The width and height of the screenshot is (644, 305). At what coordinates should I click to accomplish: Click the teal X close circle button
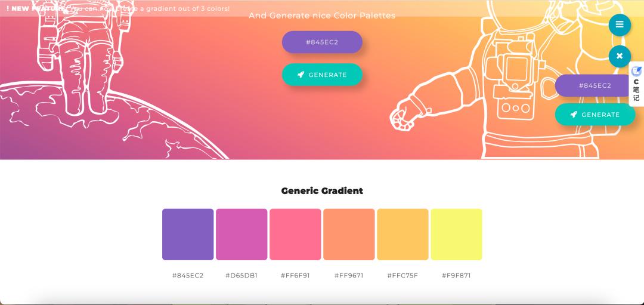620,56
